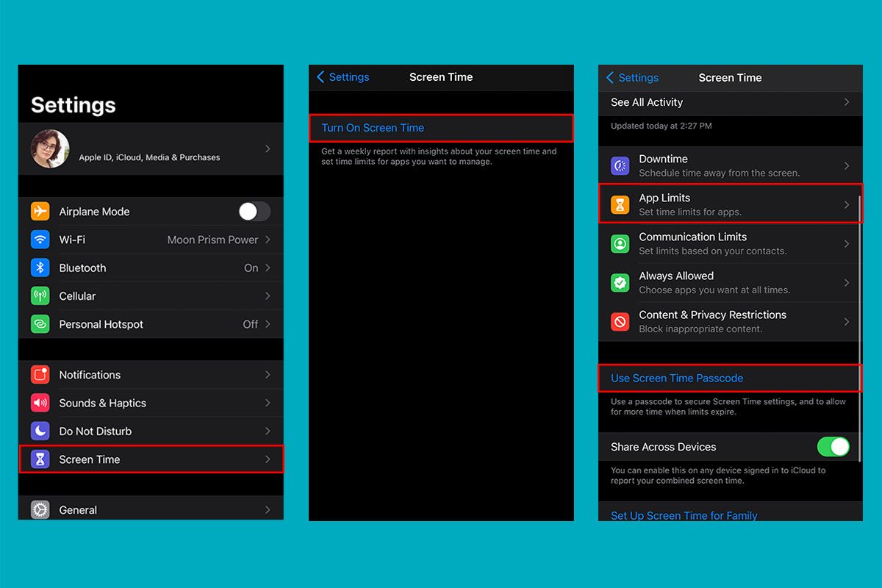Tap the Bluetooth icon
Viewport: 882px width, 588px height.
(x=41, y=268)
